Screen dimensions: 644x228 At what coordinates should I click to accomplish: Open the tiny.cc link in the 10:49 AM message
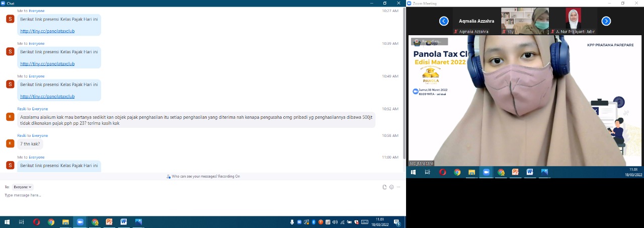tap(47, 96)
